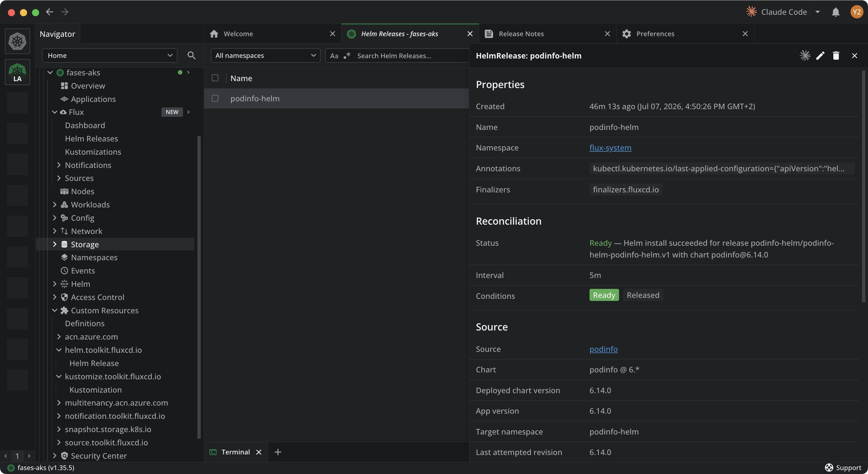The width and height of the screenshot is (868, 474).
Task: Go back with the left arrow
Action: pyautogui.click(x=49, y=12)
